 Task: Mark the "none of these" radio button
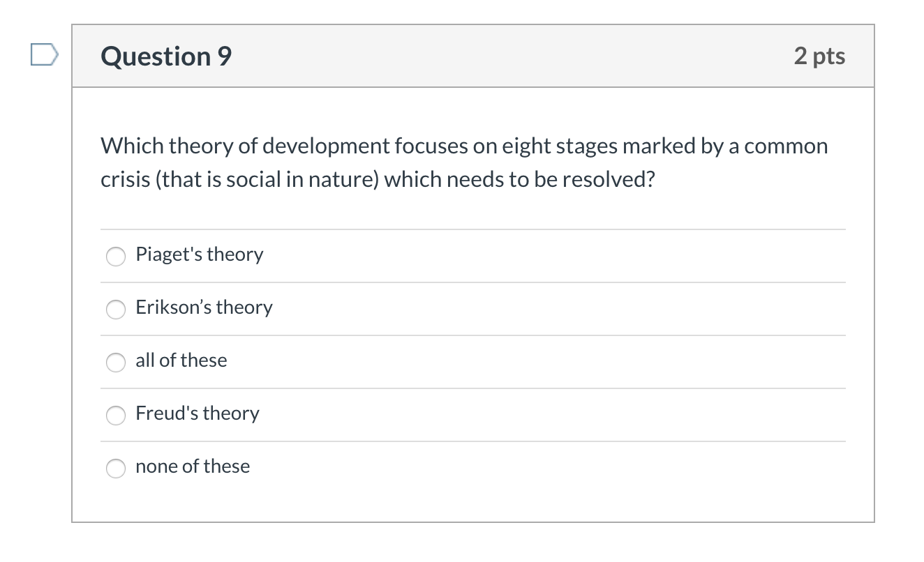coord(116,468)
